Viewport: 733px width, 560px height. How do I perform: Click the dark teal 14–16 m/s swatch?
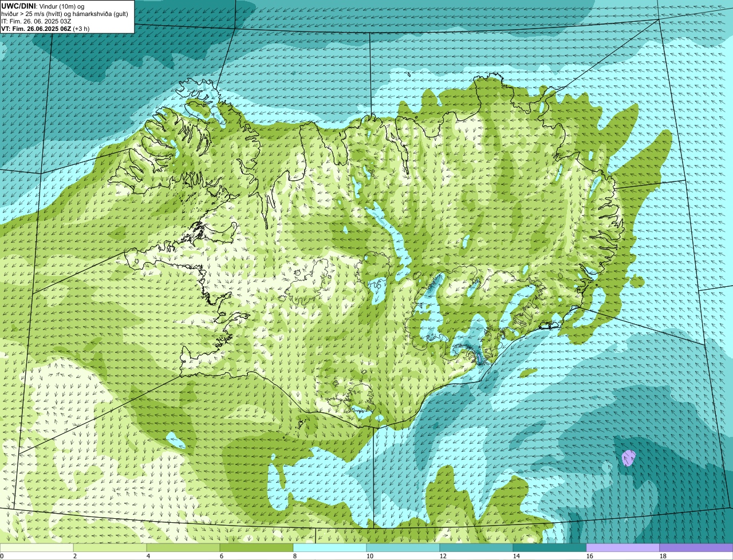(550, 548)
